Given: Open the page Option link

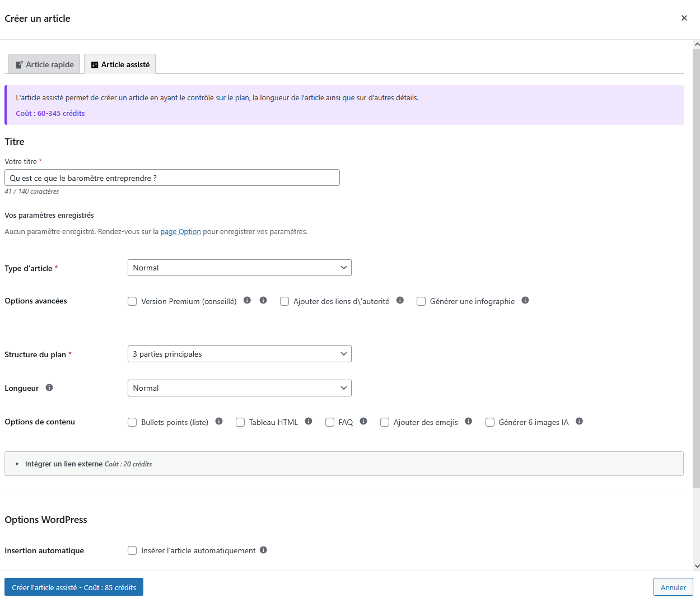Looking at the screenshot, I should pos(180,231).
